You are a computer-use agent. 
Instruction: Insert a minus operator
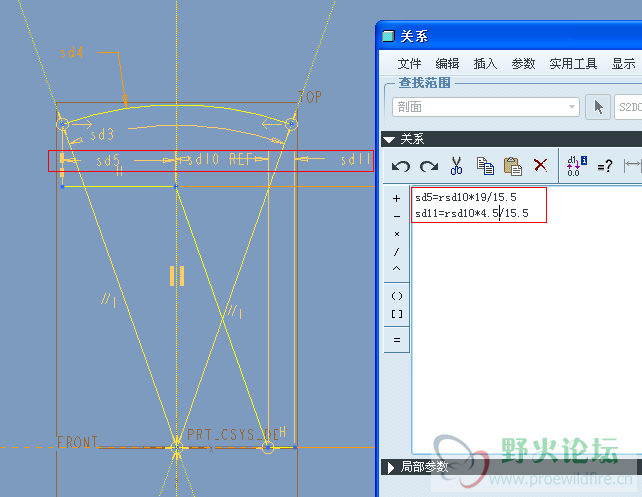396,216
